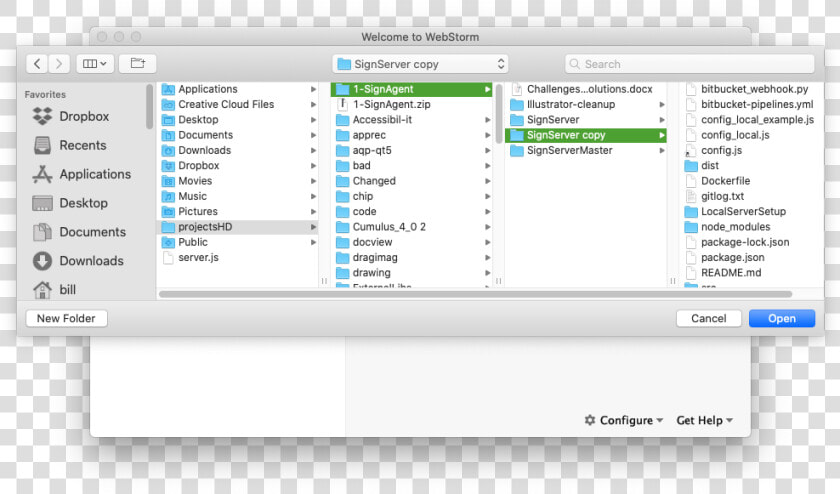Click the Open button
This screenshot has width=840, height=494.
782,318
